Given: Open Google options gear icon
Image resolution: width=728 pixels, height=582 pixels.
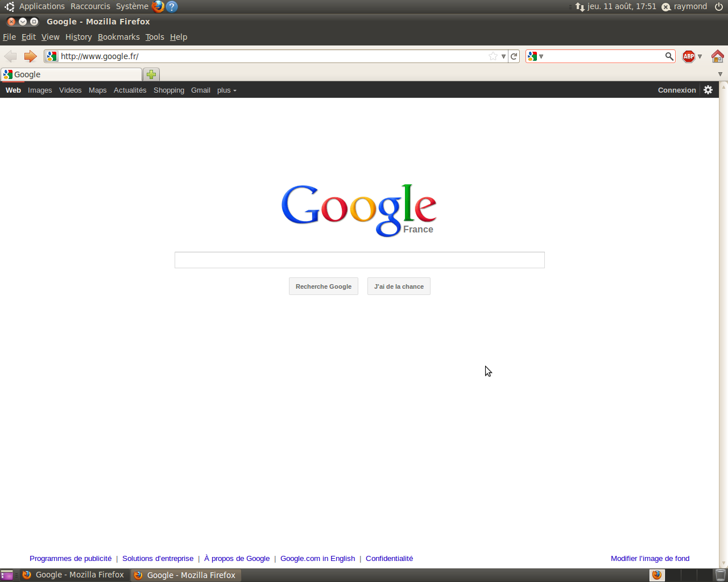Looking at the screenshot, I should (708, 90).
